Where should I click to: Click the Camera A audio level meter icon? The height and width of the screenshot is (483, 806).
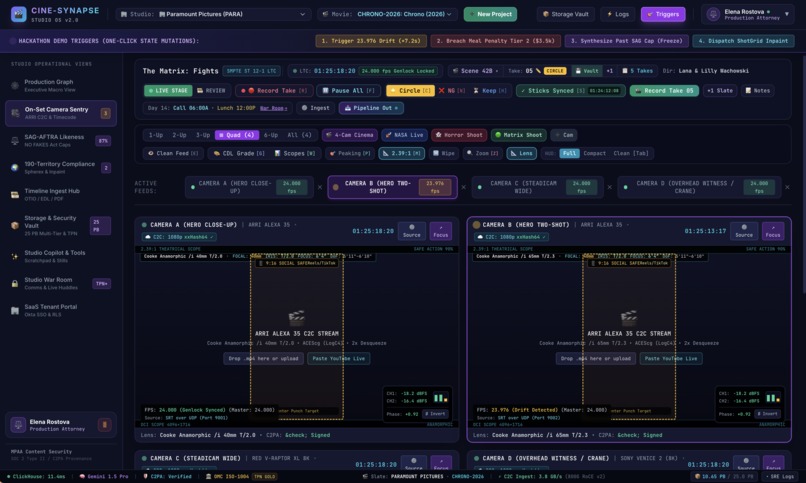point(441,398)
